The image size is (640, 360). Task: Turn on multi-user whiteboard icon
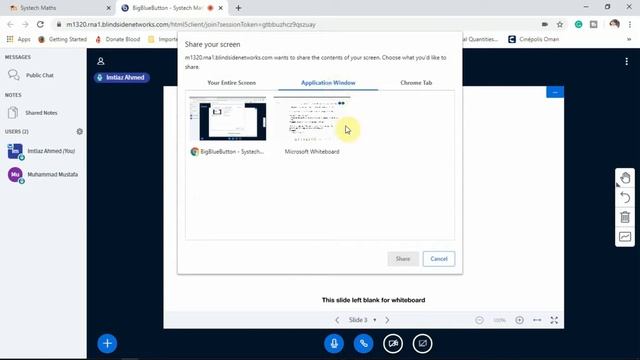tap(625, 237)
